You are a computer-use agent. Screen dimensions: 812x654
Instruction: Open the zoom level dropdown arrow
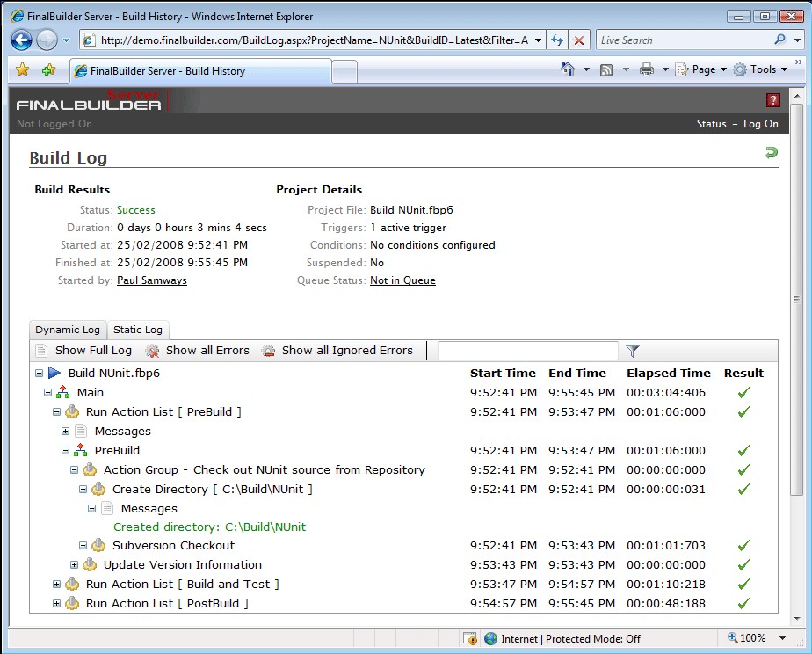(782, 638)
